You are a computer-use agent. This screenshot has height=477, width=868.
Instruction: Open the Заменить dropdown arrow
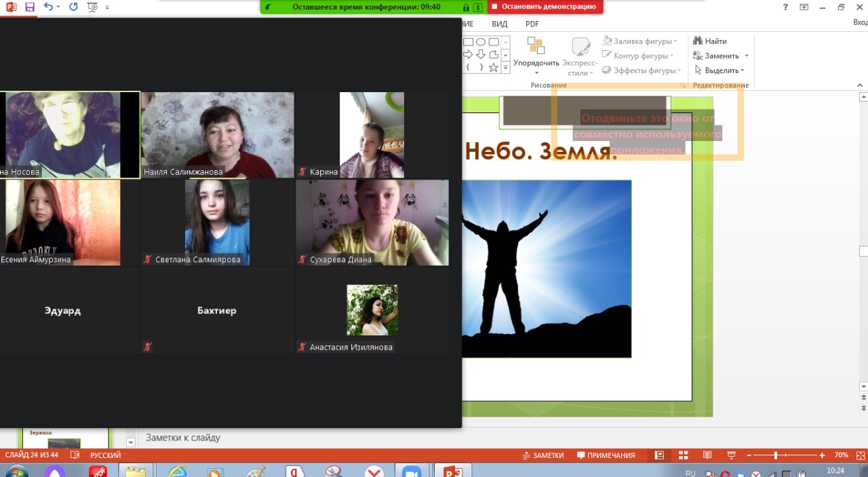click(747, 56)
